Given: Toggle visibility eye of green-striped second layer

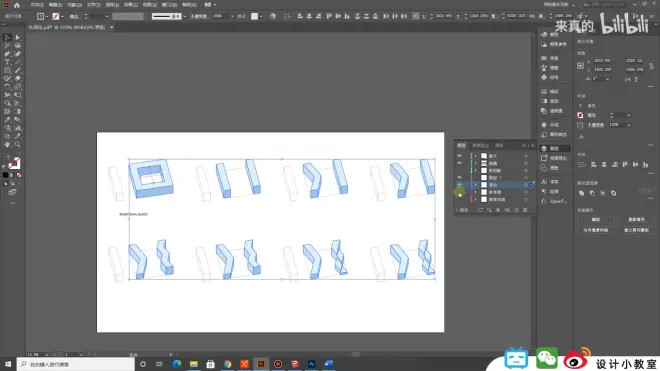Looking at the screenshot, I should coord(459,163).
